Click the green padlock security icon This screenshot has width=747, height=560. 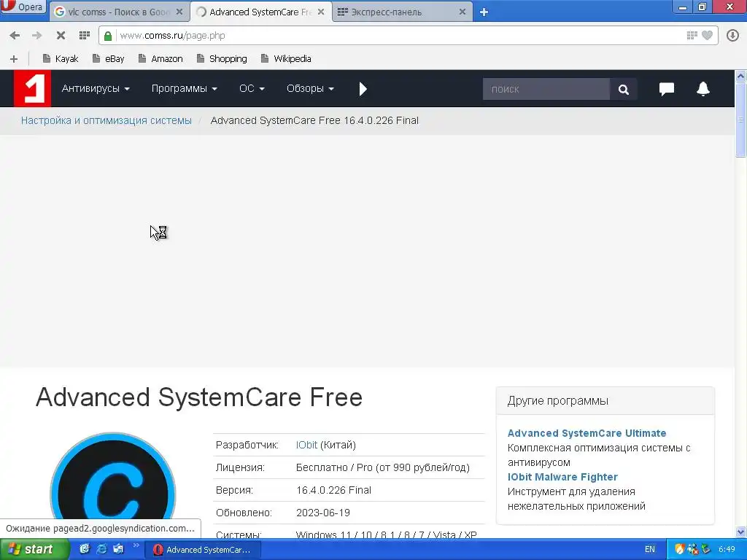pos(108,36)
